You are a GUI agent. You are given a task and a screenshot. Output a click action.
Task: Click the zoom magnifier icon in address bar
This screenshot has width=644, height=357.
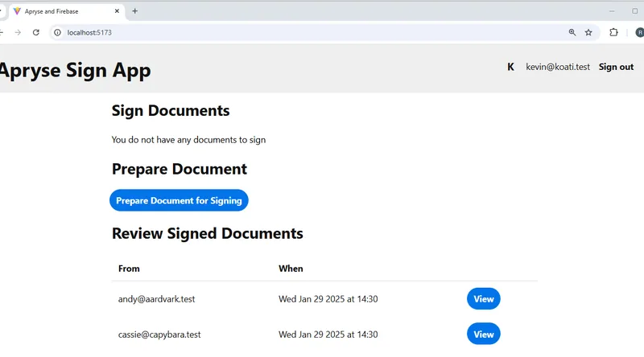(572, 32)
